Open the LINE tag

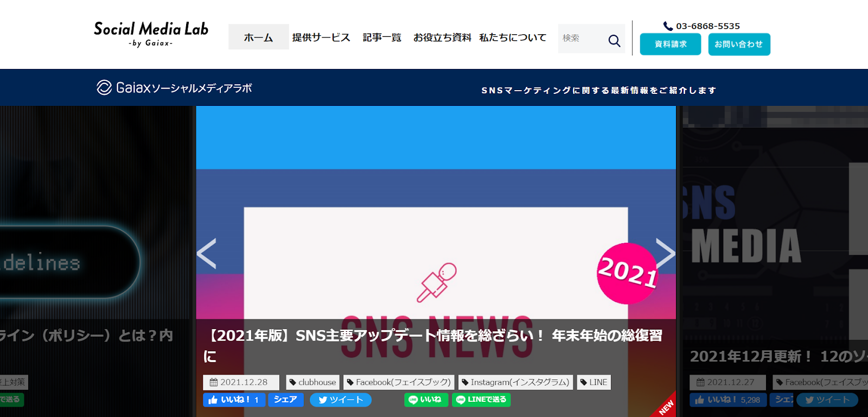(x=594, y=382)
